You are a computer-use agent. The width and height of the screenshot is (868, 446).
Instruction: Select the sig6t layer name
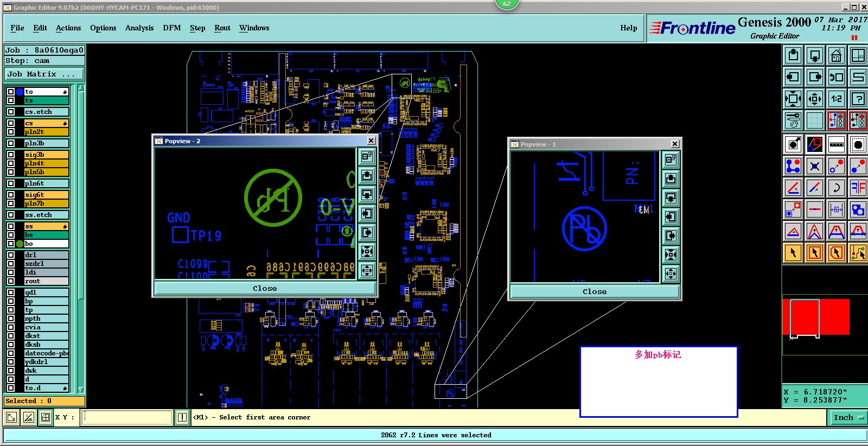[46, 195]
